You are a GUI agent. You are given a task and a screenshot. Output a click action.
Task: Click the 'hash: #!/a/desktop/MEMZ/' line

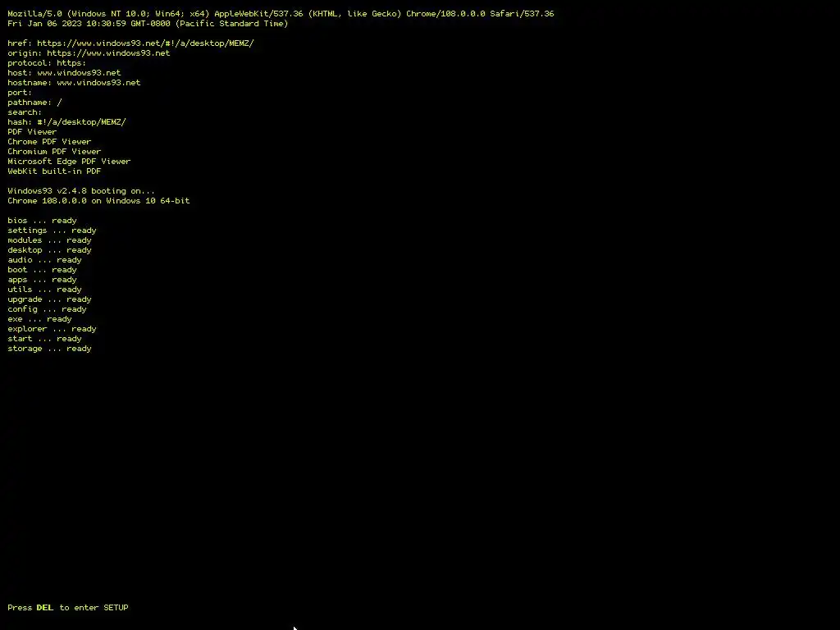click(x=67, y=122)
